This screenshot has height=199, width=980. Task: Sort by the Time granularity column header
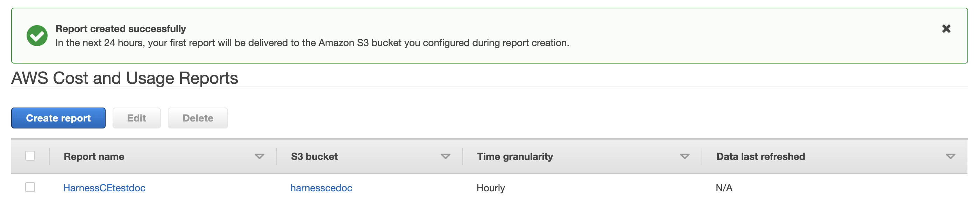click(515, 156)
